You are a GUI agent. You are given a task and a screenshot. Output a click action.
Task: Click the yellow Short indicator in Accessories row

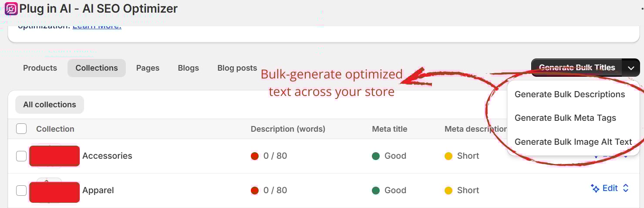point(448,156)
